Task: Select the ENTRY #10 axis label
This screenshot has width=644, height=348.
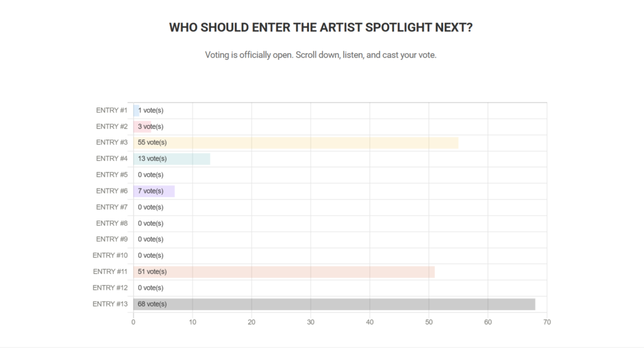Action: pos(110,256)
